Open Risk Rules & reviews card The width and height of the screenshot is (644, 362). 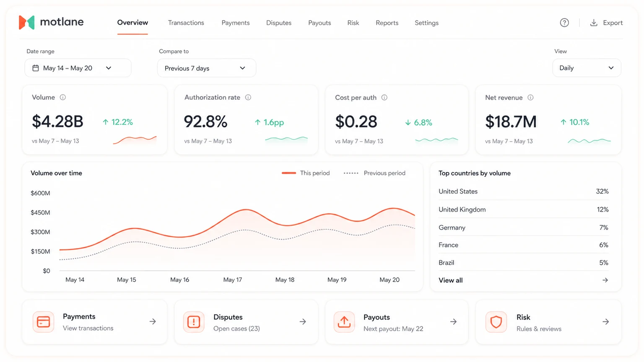pyautogui.click(x=548, y=322)
